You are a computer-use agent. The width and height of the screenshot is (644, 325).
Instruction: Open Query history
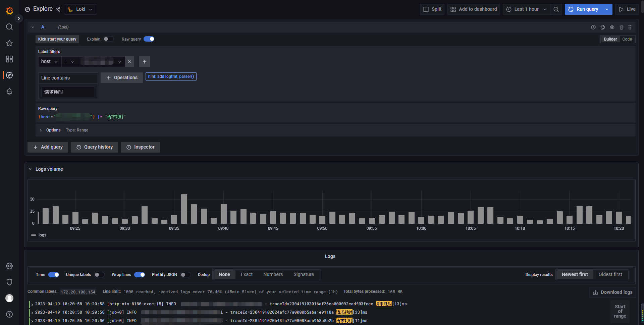click(x=94, y=147)
